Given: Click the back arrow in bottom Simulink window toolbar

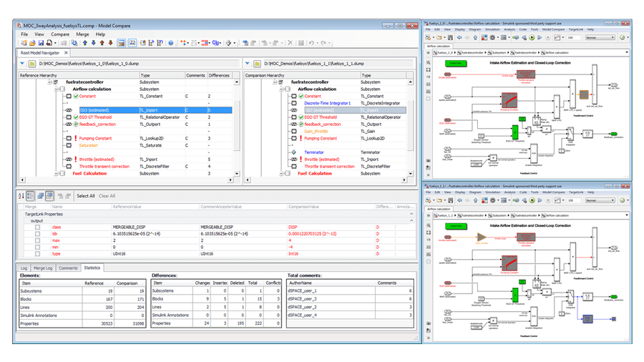Looking at the screenshot, I should [459, 200].
